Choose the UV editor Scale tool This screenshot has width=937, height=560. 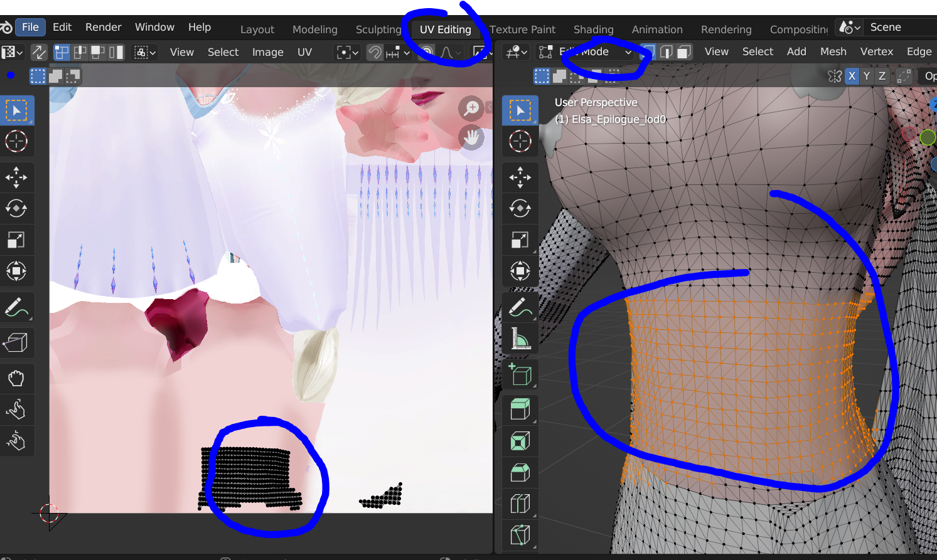coord(16,240)
